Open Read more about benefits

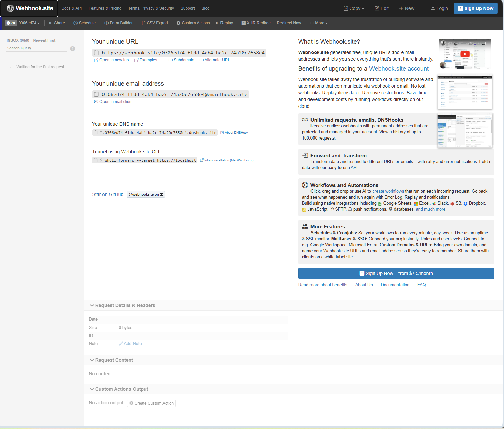point(323,285)
